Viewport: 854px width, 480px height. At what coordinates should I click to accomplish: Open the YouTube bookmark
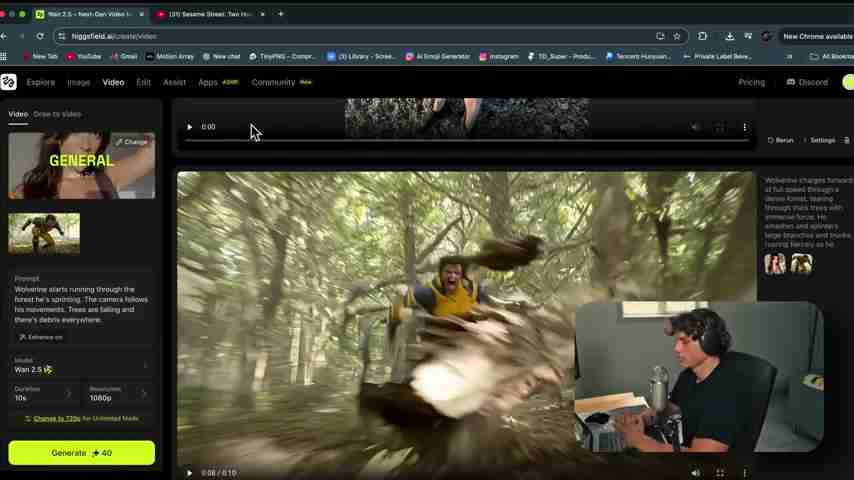[x=84, y=56]
